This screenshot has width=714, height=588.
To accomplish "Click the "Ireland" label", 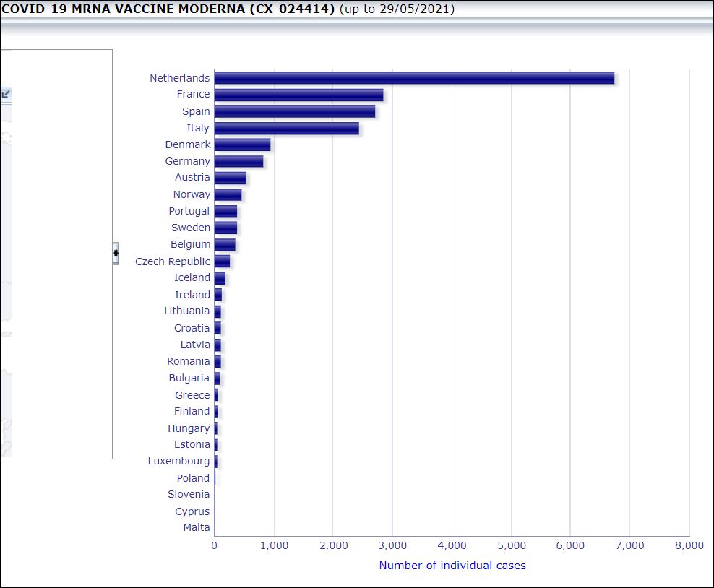I will (x=193, y=295).
